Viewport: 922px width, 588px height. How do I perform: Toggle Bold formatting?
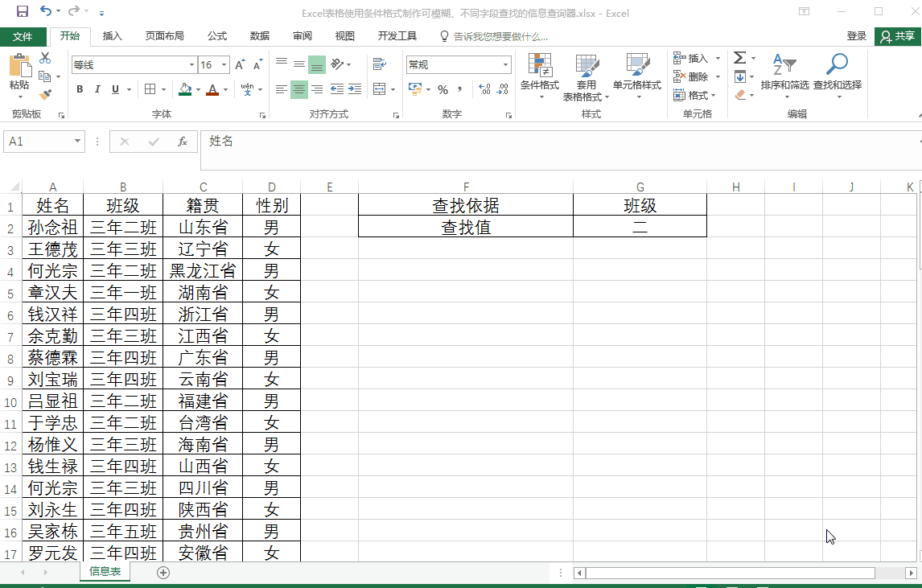tap(80, 89)
